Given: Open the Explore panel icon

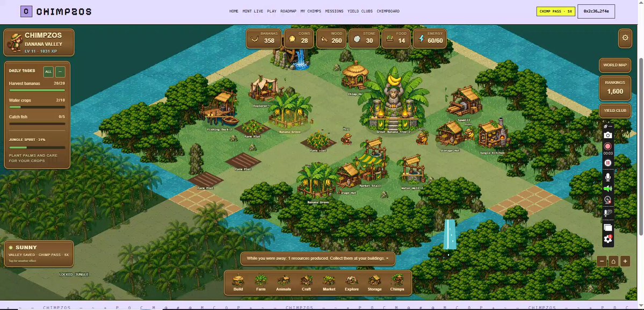Looking at the screenshot, I should tap(352, 283).
